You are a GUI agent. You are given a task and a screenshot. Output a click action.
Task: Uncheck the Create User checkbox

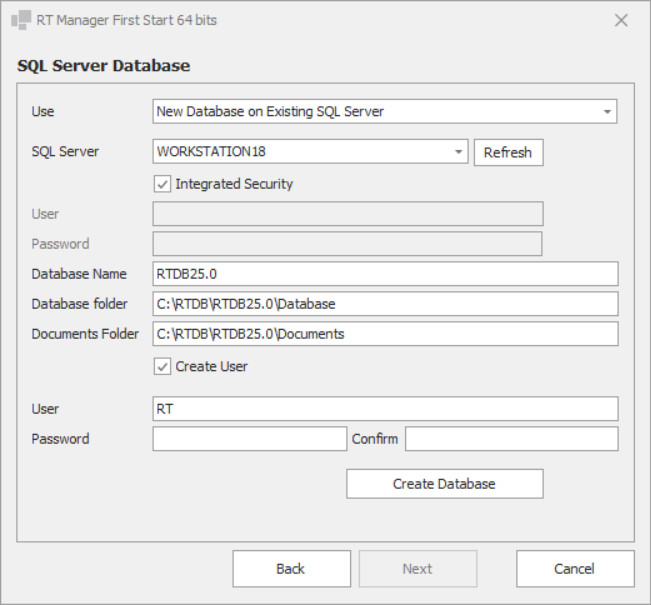[x=162, y=367]
